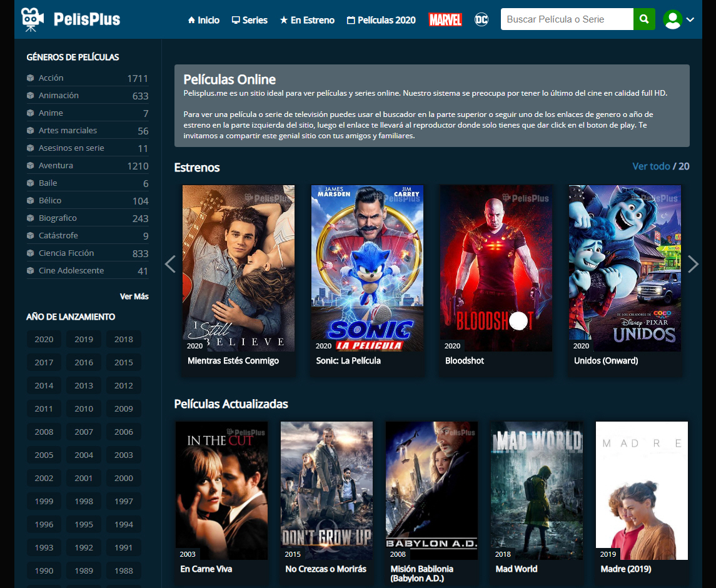Open En Estreno in the top menu

coord(307,20)
